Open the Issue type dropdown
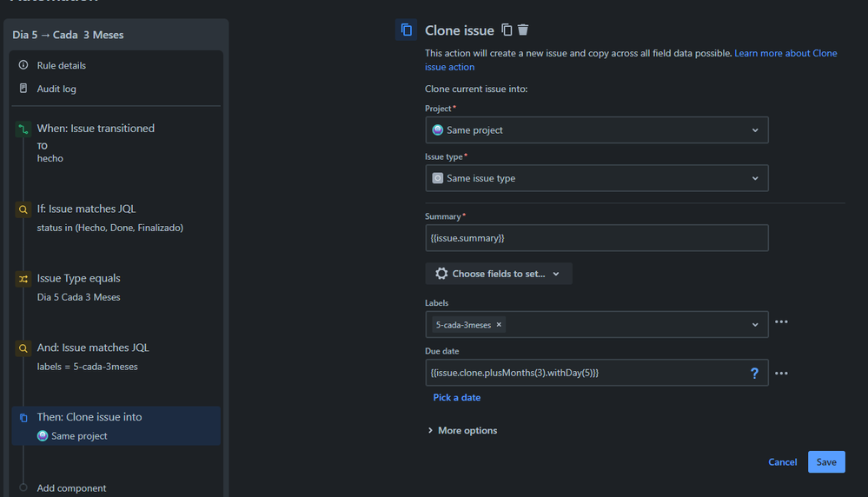Image resolution: width=868 pixels, height=497 pixels. click(597, 178)
